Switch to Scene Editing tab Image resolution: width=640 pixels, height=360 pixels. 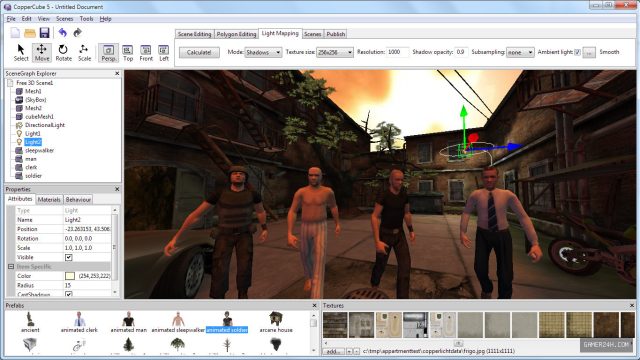click(x=195, y=34)
